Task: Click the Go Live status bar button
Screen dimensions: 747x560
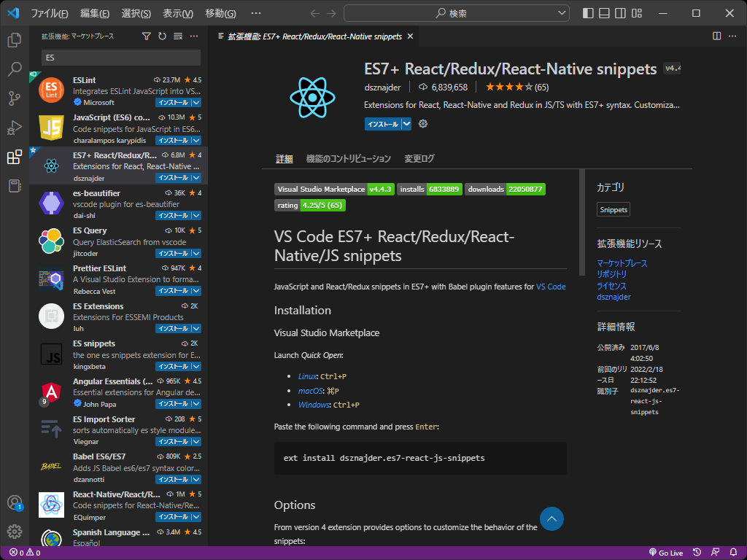Action: (x=666, y=553)
